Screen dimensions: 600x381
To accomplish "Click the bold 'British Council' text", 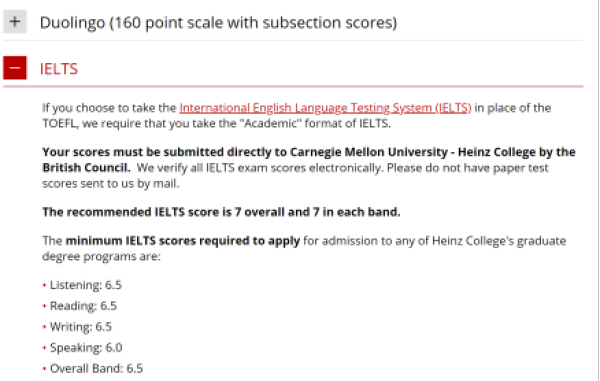I will coord(86,168).
